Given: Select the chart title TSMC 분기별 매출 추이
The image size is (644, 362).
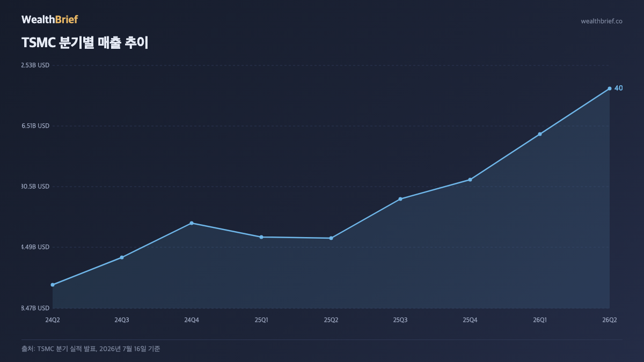Looking at the screenshot, I should click(x=85, y=43).
